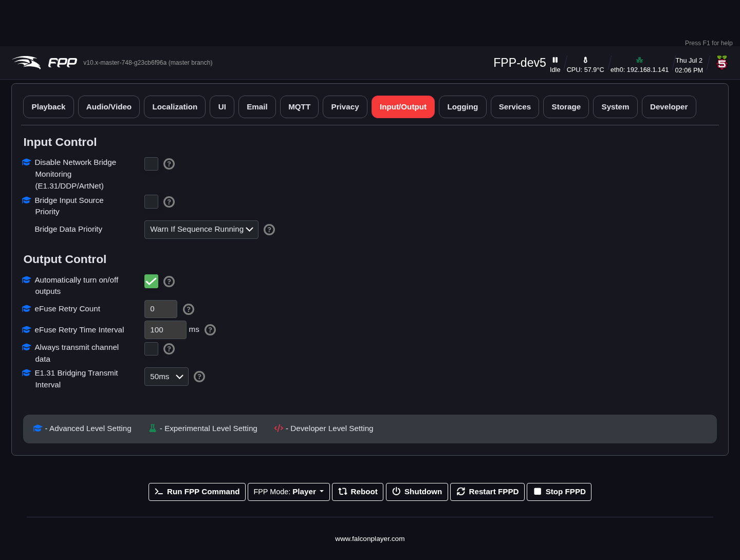Open help for Disable Network Bridge Monitoring

pos(169,164)
